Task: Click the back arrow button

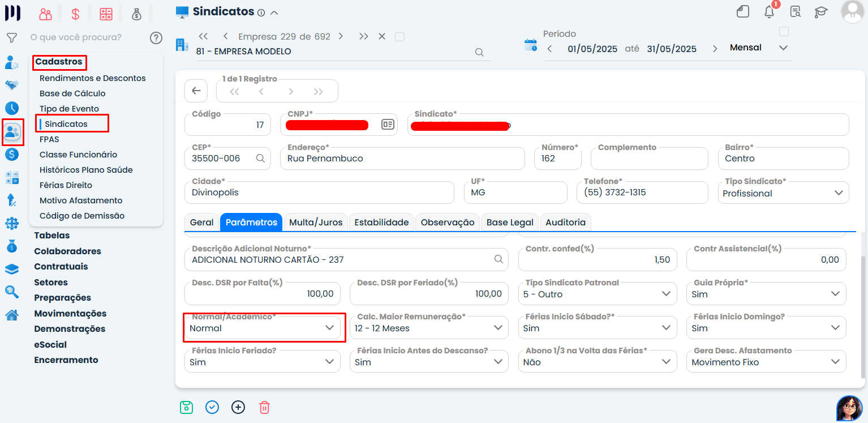Action: (x=196, y=91)
